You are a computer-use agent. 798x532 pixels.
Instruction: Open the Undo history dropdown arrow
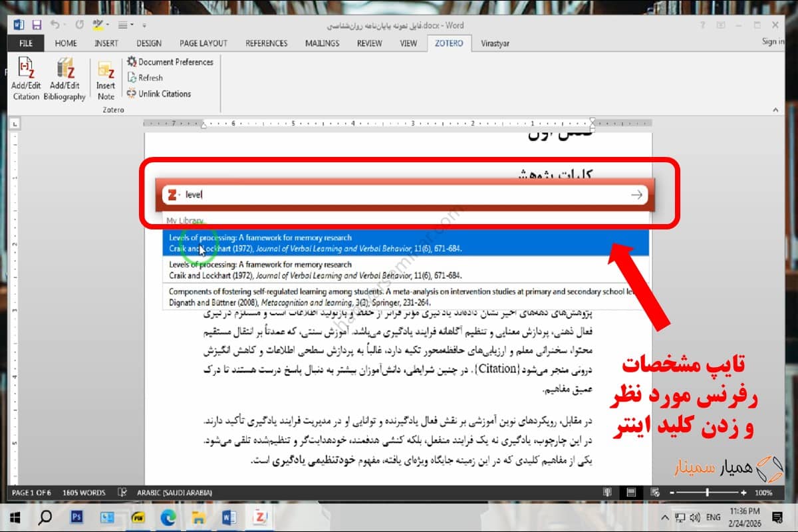pyautogui.click(x=65, y=25)
